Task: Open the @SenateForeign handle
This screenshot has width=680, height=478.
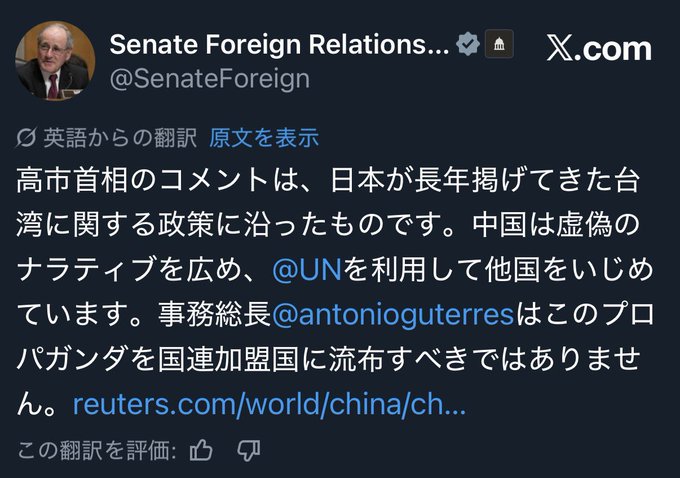Action: [x=210, y=79]
